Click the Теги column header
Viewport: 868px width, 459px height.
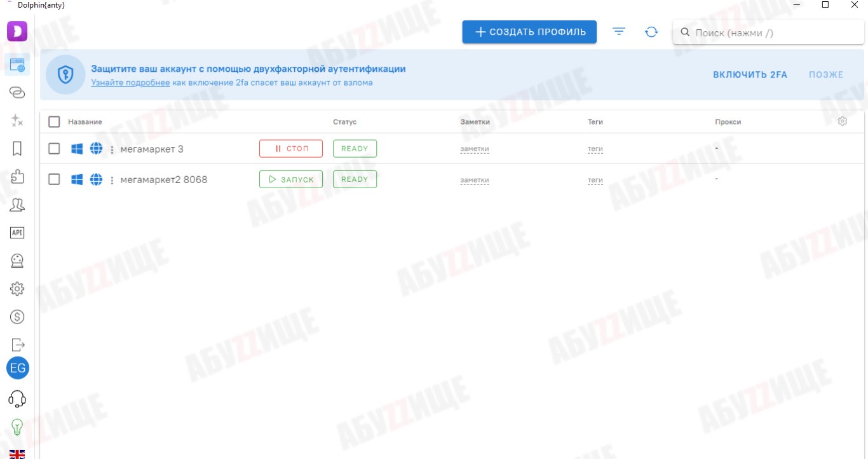pyautogui.click(x=595, y=122)
